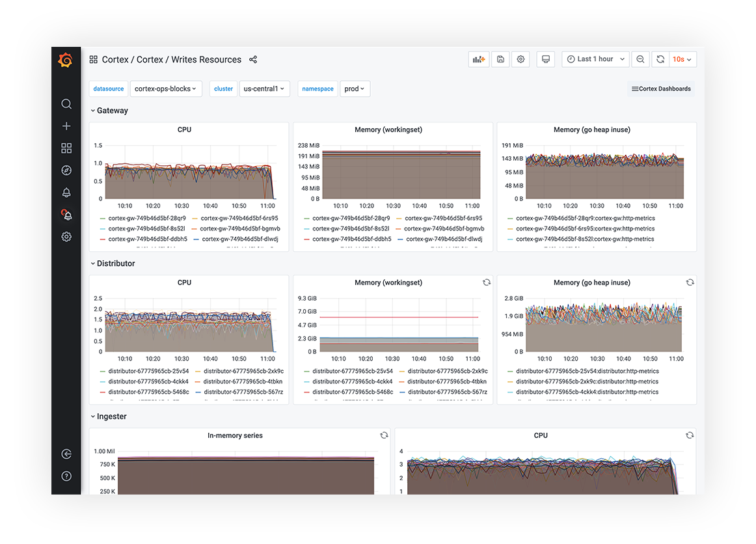Open Explore via the compass icon

click(66, 170)
